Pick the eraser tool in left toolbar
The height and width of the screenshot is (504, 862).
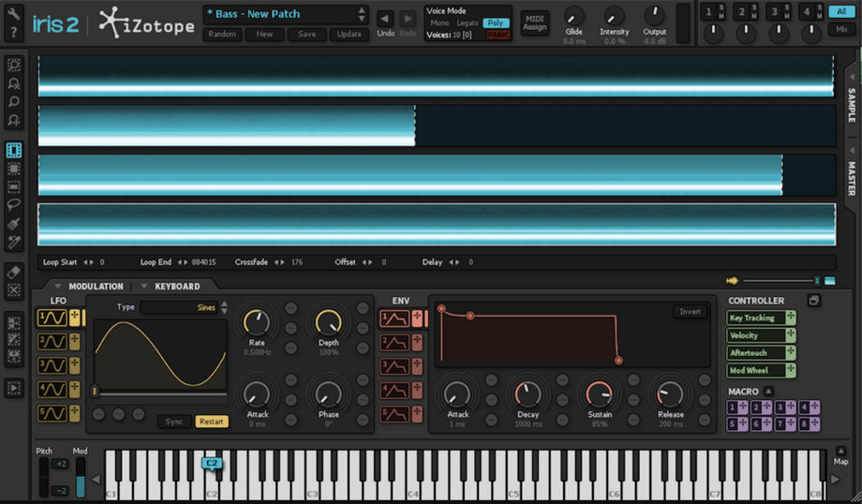[x=14, y=272]
